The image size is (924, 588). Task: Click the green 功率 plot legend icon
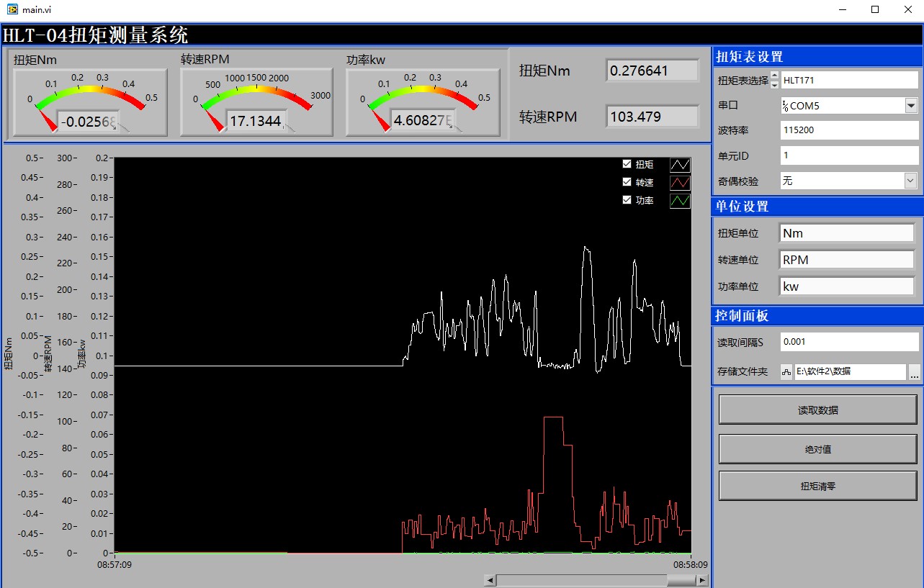pyautogui.click(x=680, y=201)
